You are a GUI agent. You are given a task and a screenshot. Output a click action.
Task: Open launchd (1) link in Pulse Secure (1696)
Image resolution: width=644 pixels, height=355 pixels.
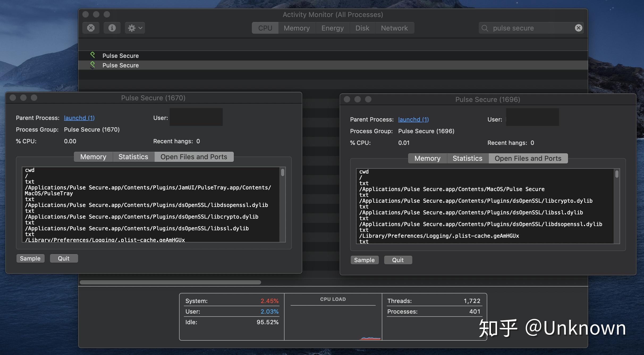click(x=413, y=119)
